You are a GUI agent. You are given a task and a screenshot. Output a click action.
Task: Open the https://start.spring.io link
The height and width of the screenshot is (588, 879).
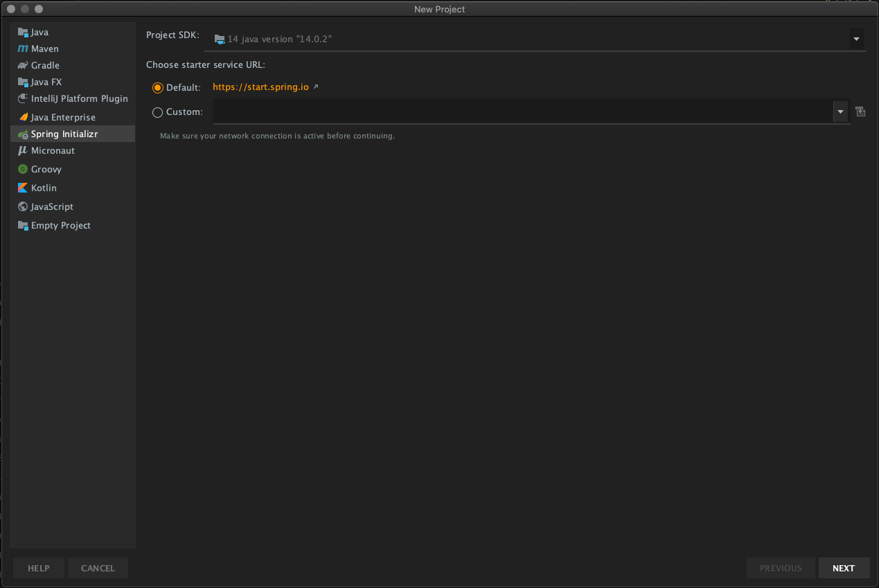click(x=260, y=87)
